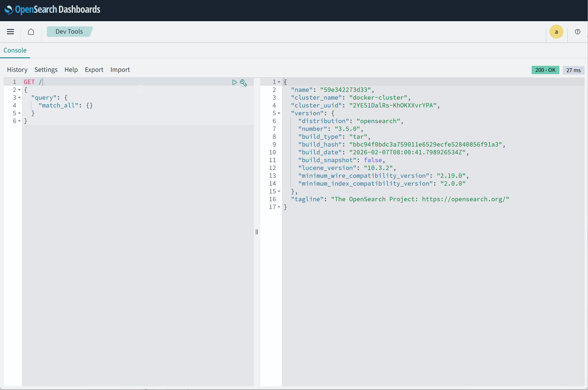Image resolution: width=588 pixels, height=390 pixels.
Task: Click the tagline text in response
Action: click(x=420, y=199)
